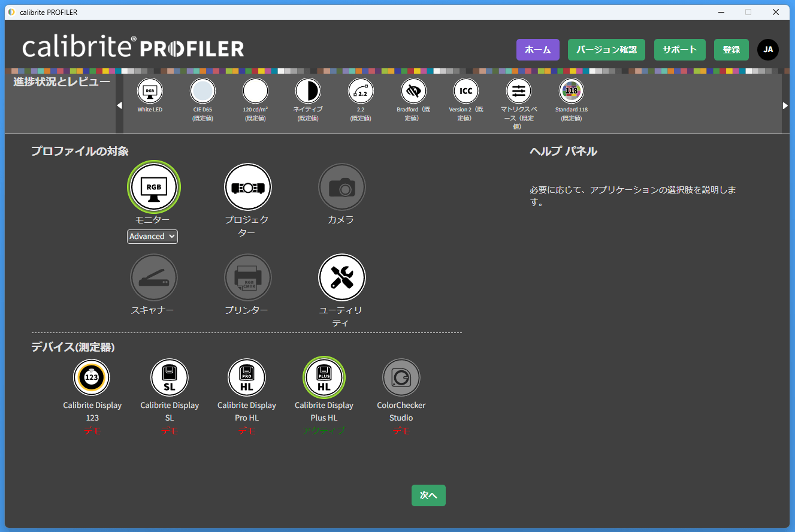Click デモ label under Calibrite Display 123
This screenshot has width=795, height=532.
point(92,430)
